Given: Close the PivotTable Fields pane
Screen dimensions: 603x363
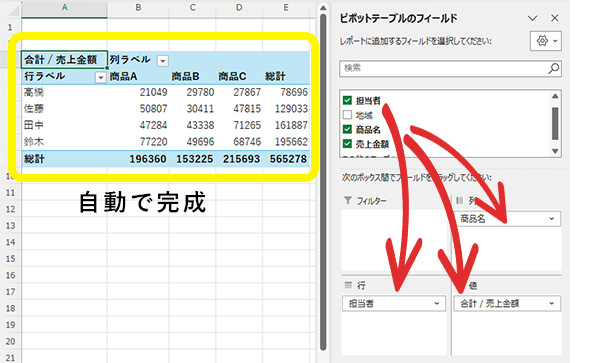Looking at the screenshot, I should click(x=555, y=18).
